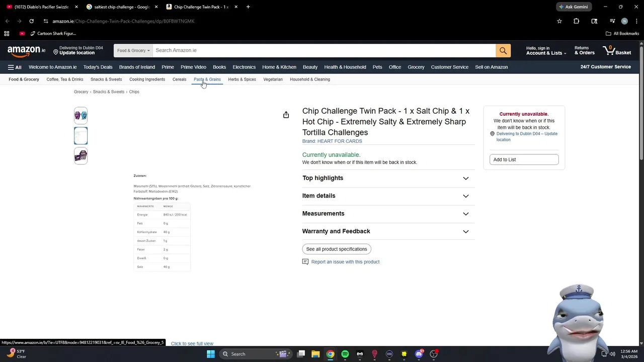
Task: Click the Ask Gemini button
Action: pyautogui.click(x=573, y=7)
